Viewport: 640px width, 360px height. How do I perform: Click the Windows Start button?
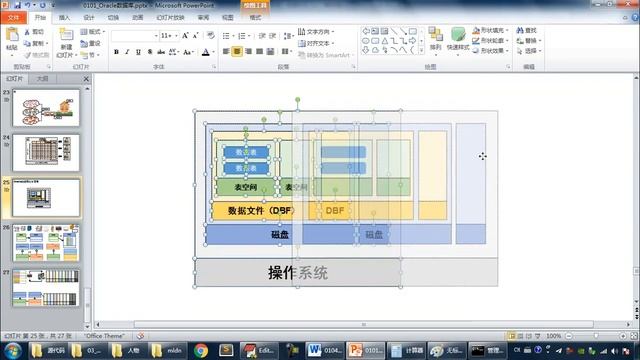click(x=13, y=350)
